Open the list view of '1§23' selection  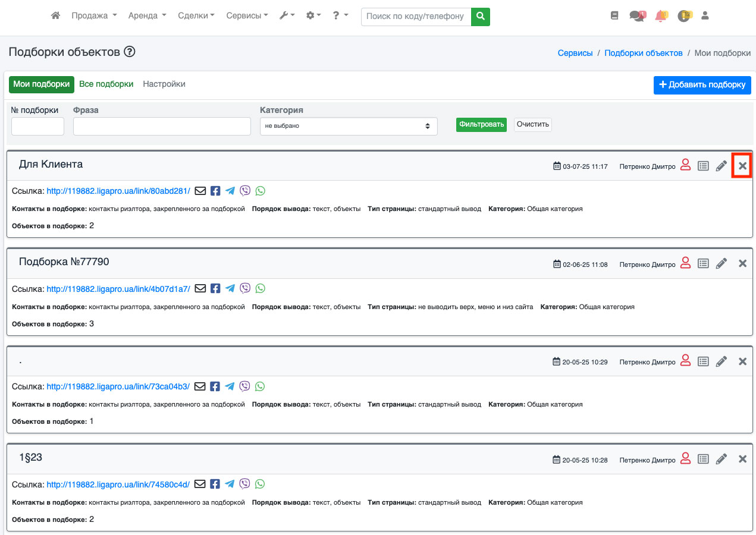click(703, 459)
